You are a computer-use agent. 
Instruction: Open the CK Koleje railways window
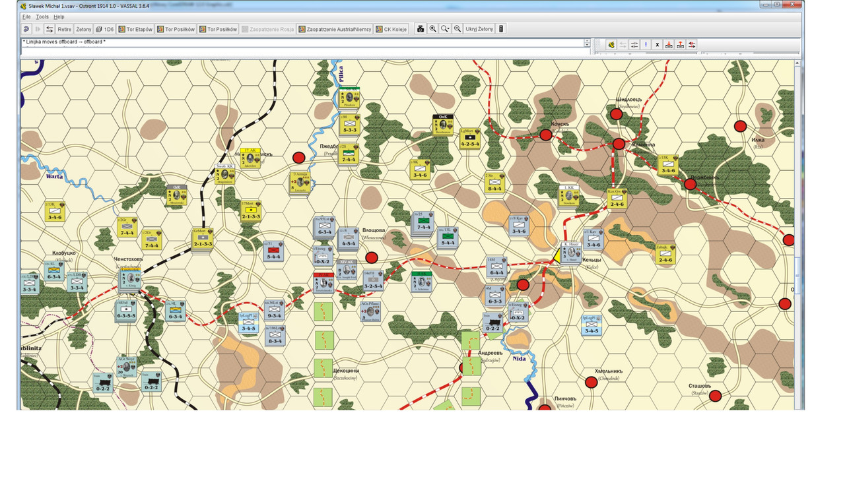coord(391,29)
